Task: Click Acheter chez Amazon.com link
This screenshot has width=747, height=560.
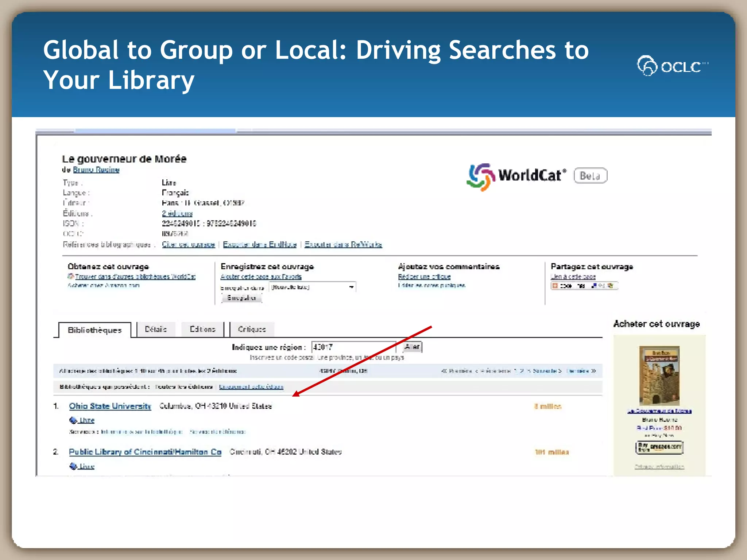Action: pyautogui.click(x=104, y=285)
